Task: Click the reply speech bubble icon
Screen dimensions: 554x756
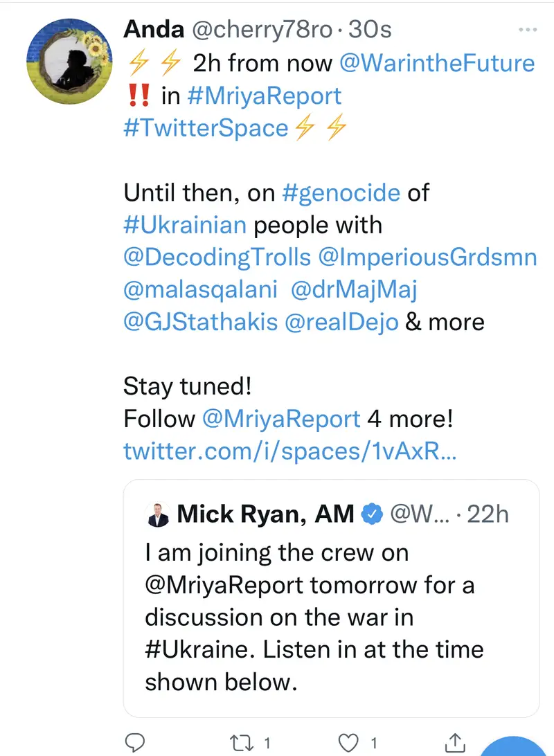Action: pos(136,743)
